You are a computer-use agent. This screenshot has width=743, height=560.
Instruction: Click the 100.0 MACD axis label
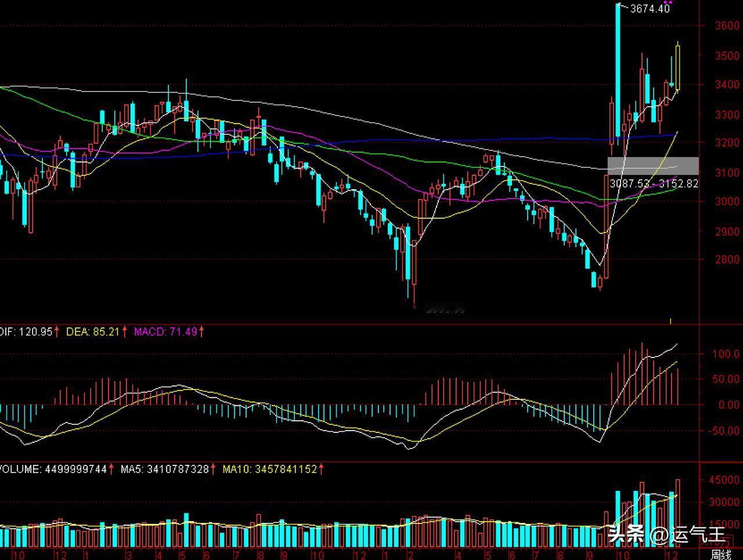726,354
